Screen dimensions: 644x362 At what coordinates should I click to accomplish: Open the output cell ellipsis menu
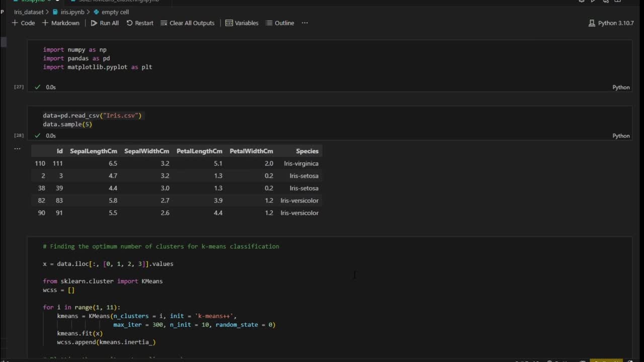[17, 148]
